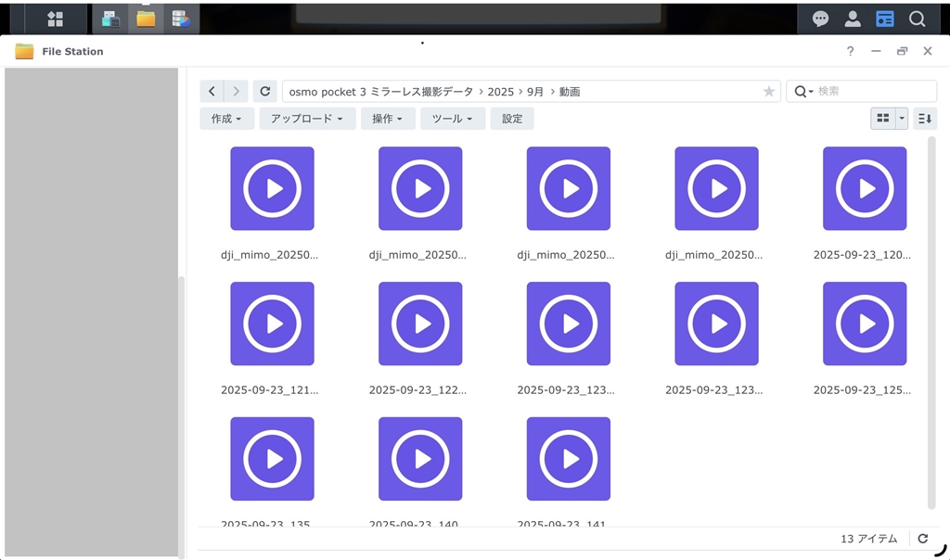Open the notifications speech bubble icon
Image resolution: width=950 pixels, height=560 pixels.
coord(820,18)
